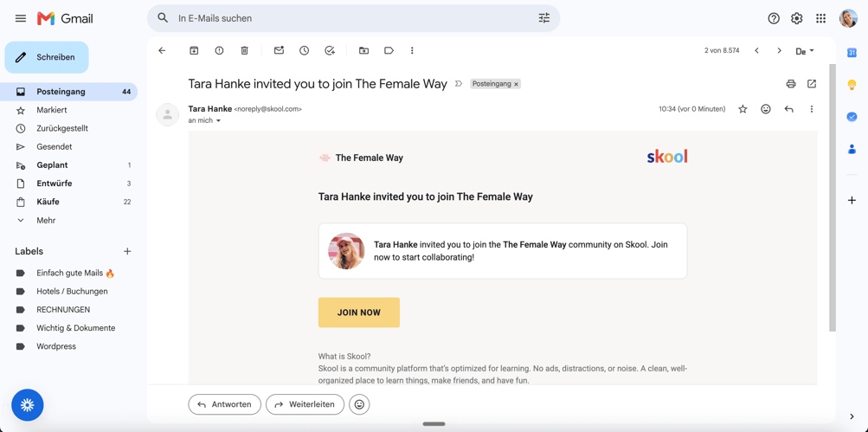The width and height of the screenshot is (868, 432).
Task: Expand 'Mehr' in the sidebar
Action: 46,221
